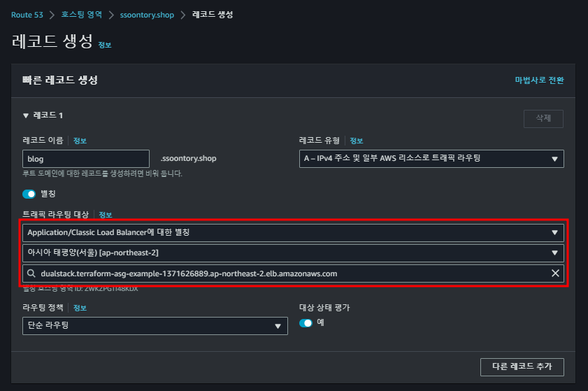Viewport: 588px width, 391px height.
Task: Open the 레코드 유형 dropdown showing A – IPv4
Action: (431, 159)
